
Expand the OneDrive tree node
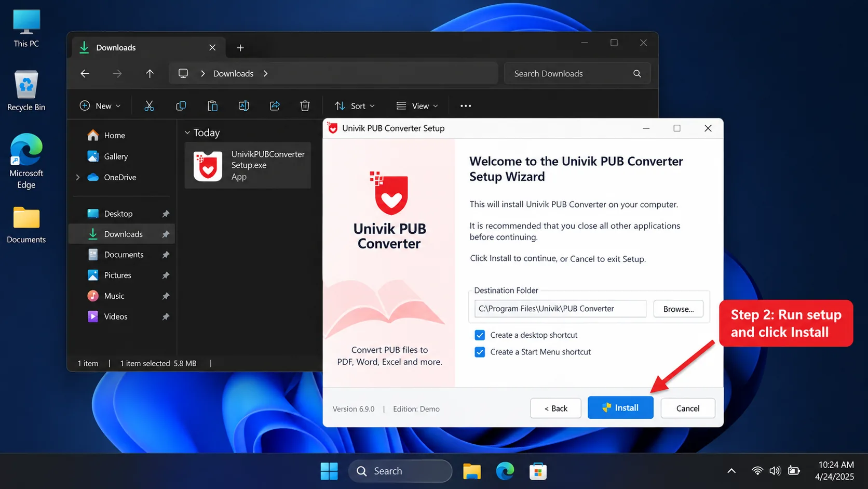(78, 178)
